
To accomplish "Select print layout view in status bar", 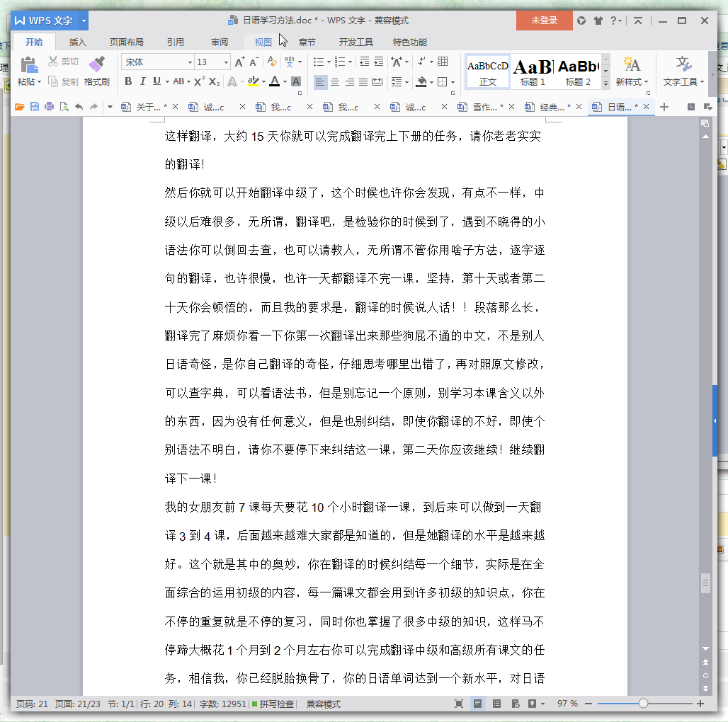I will coord(477,704).
